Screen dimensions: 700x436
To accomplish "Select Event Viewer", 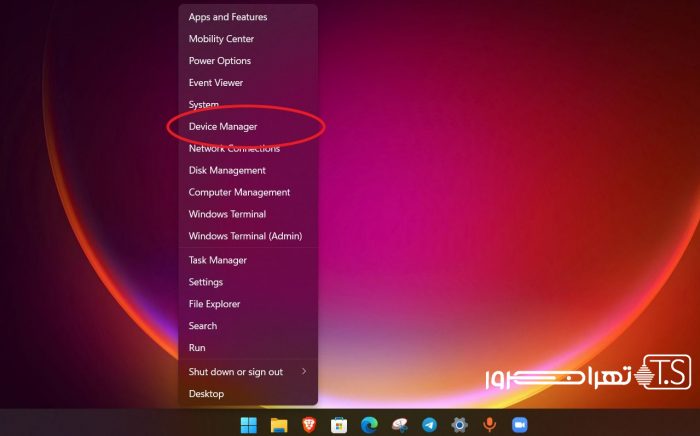I will click(x=216, y=83).
